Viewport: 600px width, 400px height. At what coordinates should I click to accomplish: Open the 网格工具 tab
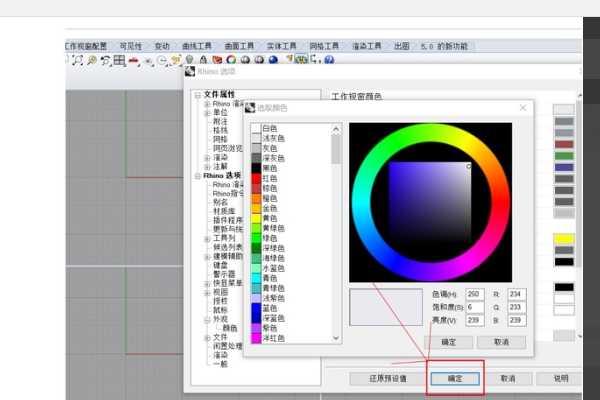[324, 46]
